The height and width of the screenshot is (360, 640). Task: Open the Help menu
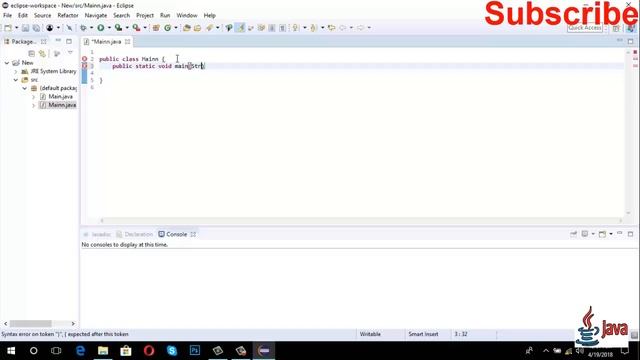(209, 16)
